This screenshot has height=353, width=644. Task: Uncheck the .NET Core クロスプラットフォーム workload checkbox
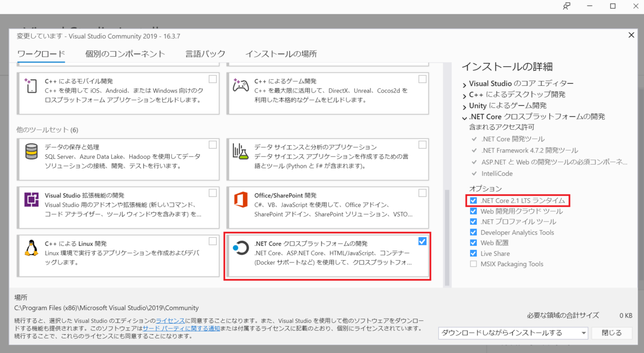click(x=422, y=241)
